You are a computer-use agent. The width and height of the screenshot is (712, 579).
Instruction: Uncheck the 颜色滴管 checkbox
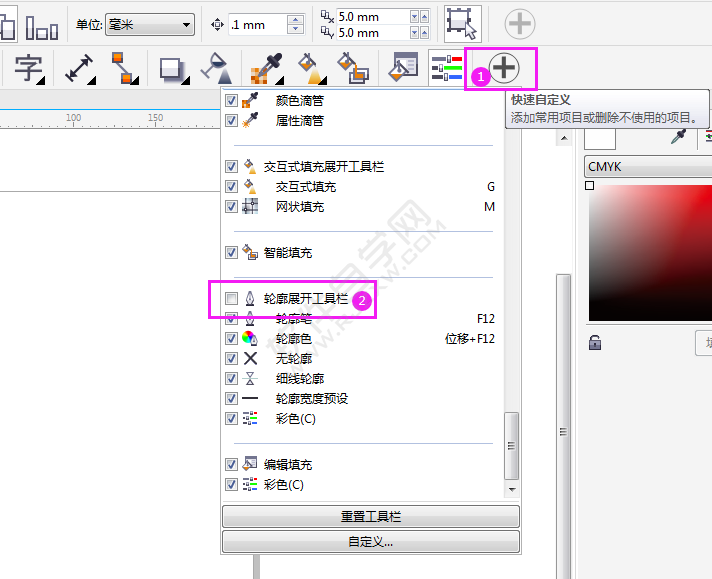point(232,100)
